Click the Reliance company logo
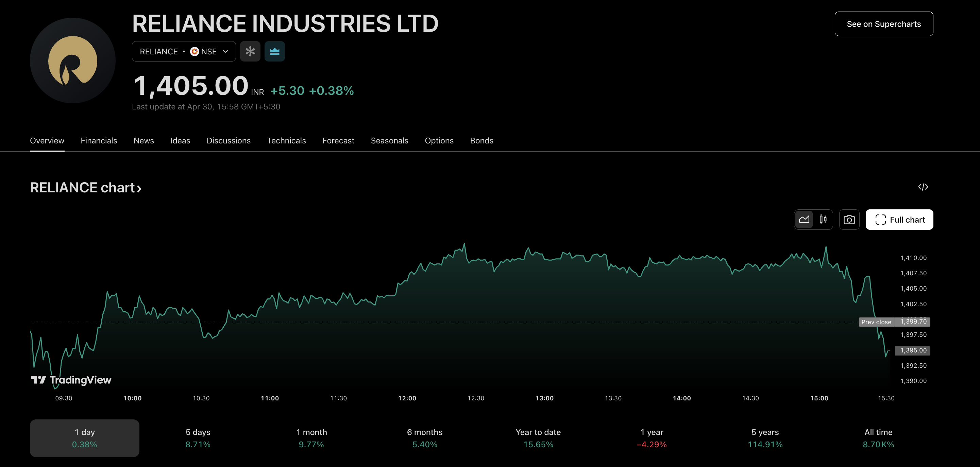Image resolution: width=980 pixels, height=467 pixels. (x=73, y=60)
